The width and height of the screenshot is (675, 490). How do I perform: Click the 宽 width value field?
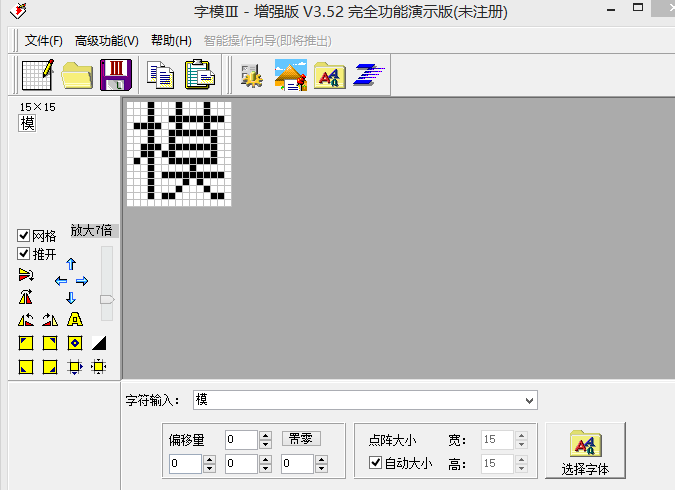click(x=497, y=440)
